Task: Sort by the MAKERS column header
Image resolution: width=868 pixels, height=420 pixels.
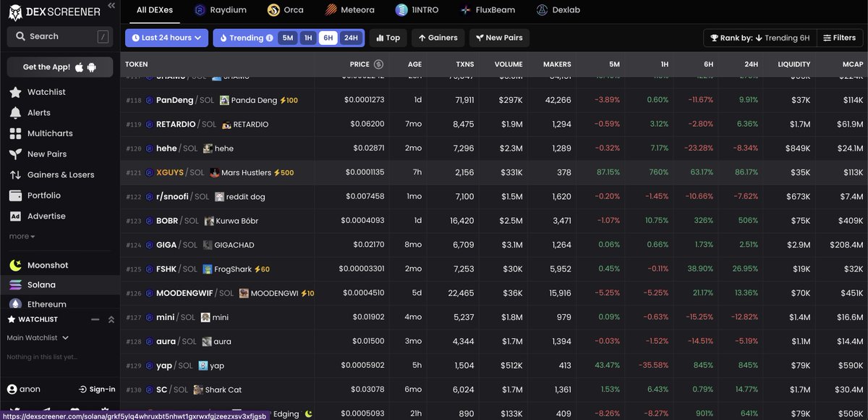Action: (x=557, y=64)
